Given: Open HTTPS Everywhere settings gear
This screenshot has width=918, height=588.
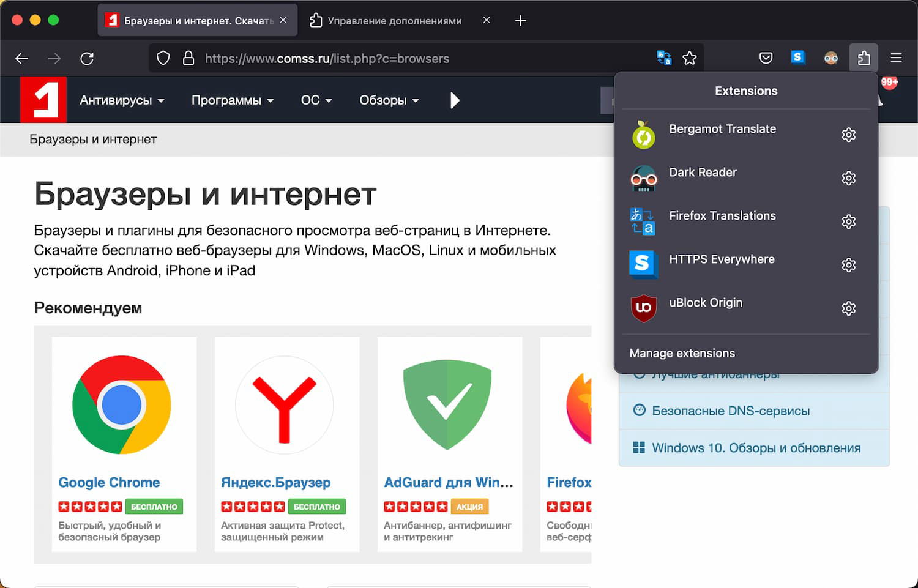Looking at the screenshot, I should coord(848,265).
